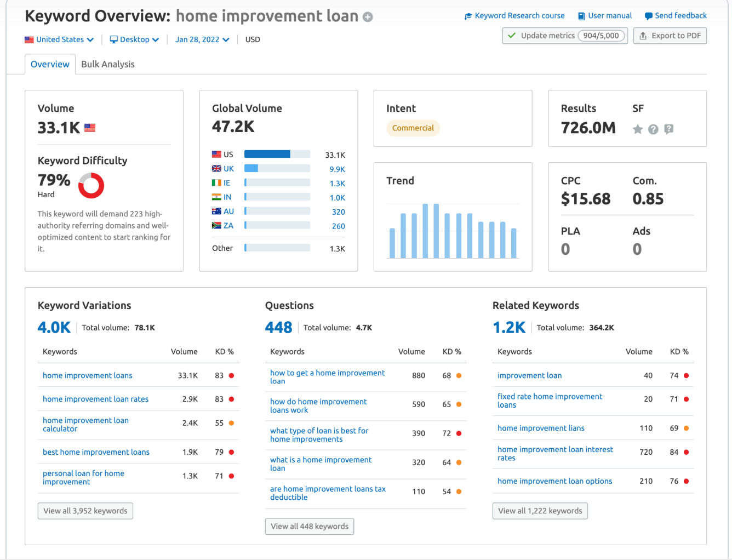Click the 9.9K UK volume value

tap(338, 169)
